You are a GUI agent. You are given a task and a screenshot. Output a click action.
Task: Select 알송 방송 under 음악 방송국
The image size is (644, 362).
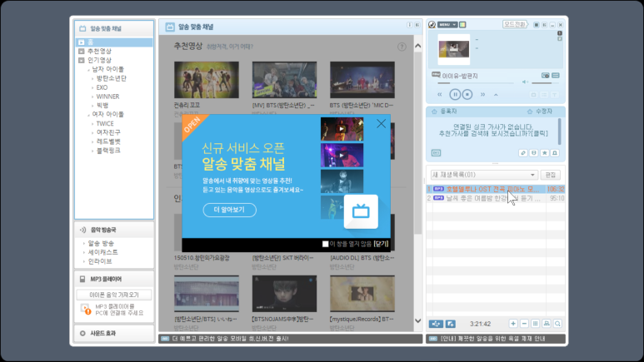coord(101,243)
